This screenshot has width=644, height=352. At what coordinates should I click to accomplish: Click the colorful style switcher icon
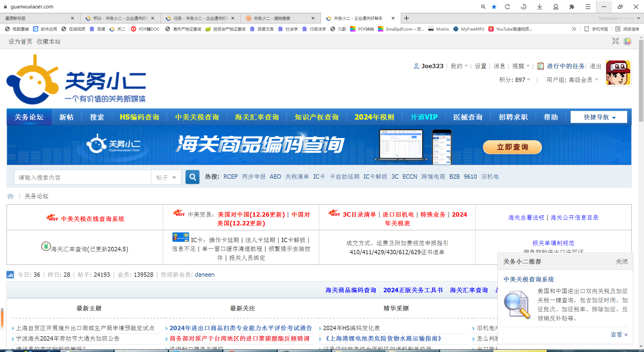point(628,41)
